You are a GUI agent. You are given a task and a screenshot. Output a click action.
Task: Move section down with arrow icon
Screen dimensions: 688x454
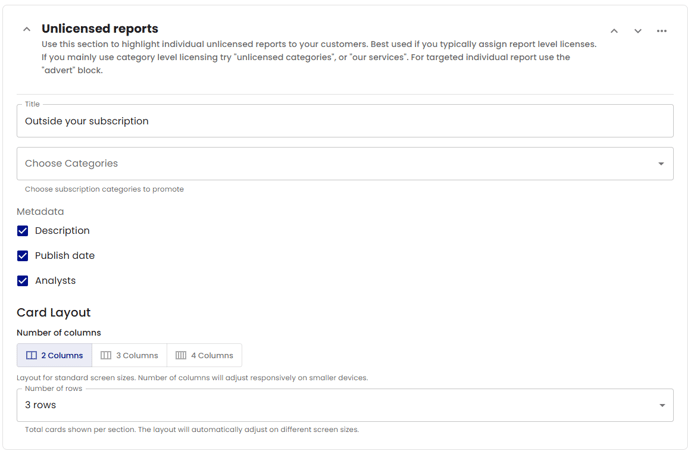[638, 31]
